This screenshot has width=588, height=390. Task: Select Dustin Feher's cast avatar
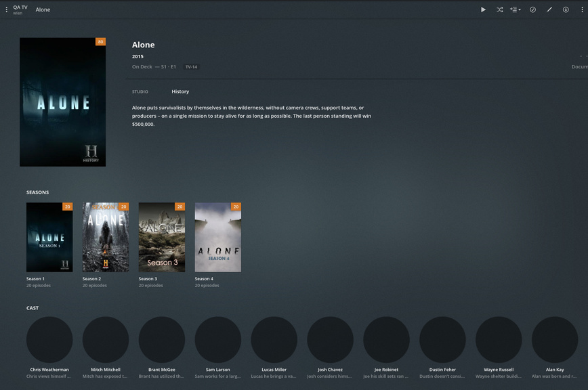(442, 340)
